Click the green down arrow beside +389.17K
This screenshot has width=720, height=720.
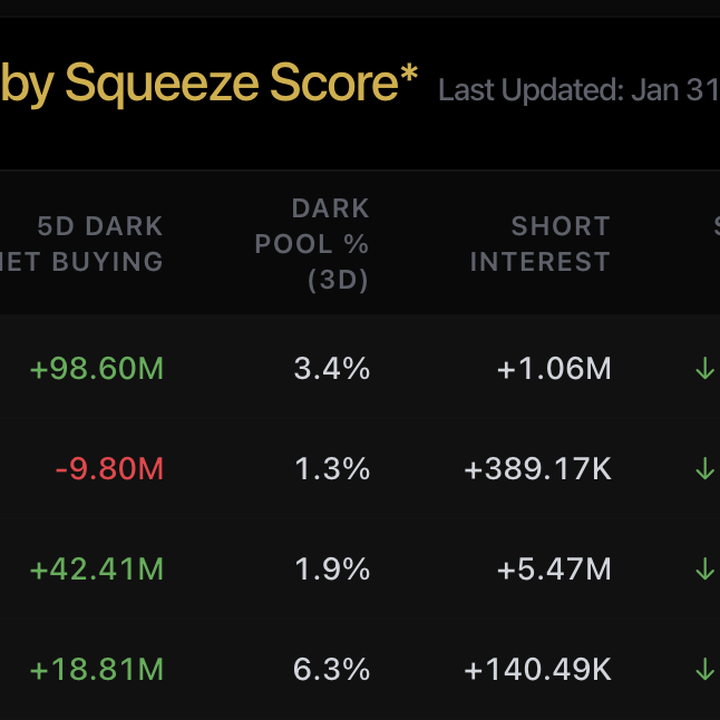click(705, 469)
